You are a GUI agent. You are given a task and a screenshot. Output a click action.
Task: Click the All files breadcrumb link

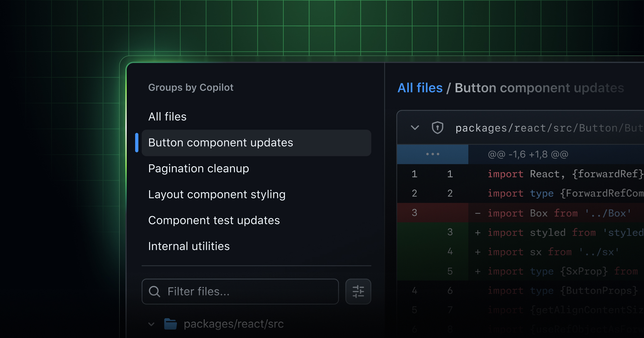420,88
